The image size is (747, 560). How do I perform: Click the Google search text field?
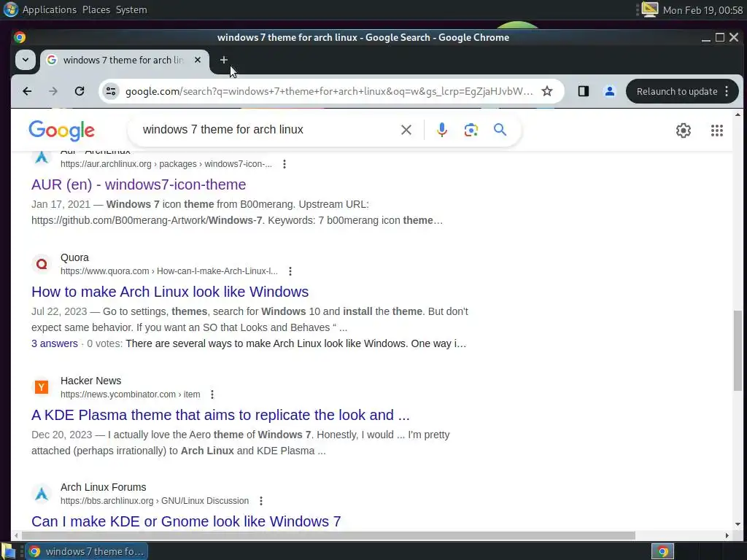(267, 130)
